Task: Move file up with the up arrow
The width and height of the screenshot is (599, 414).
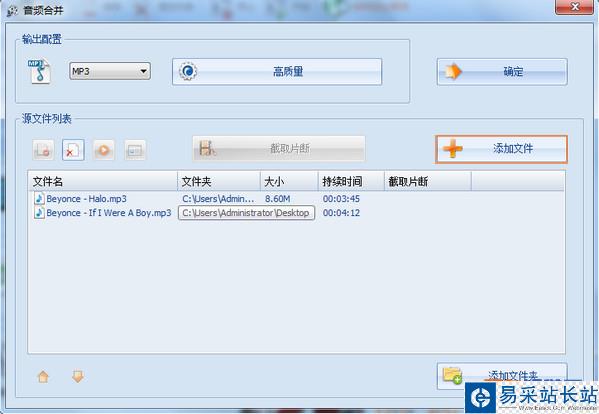Action: [x=43, y=377]
